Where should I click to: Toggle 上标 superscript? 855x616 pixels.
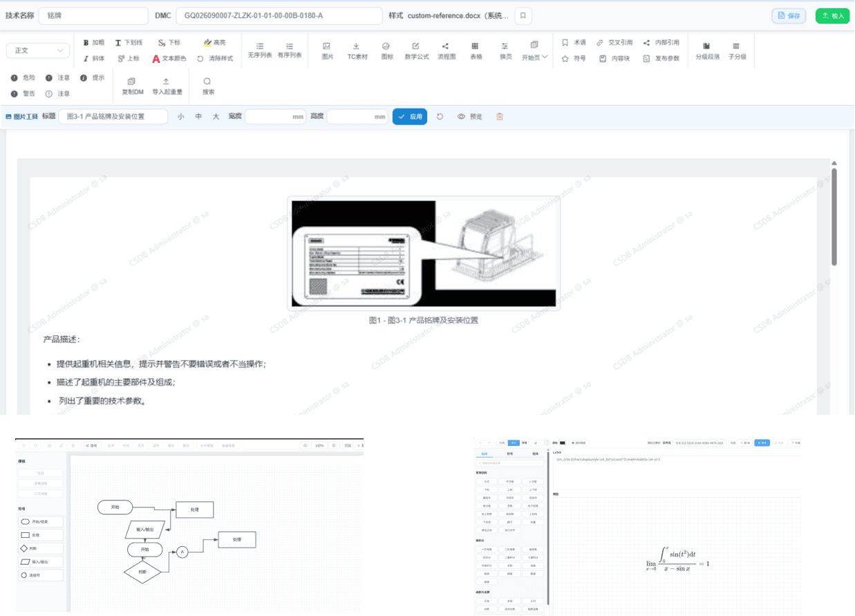129,59
